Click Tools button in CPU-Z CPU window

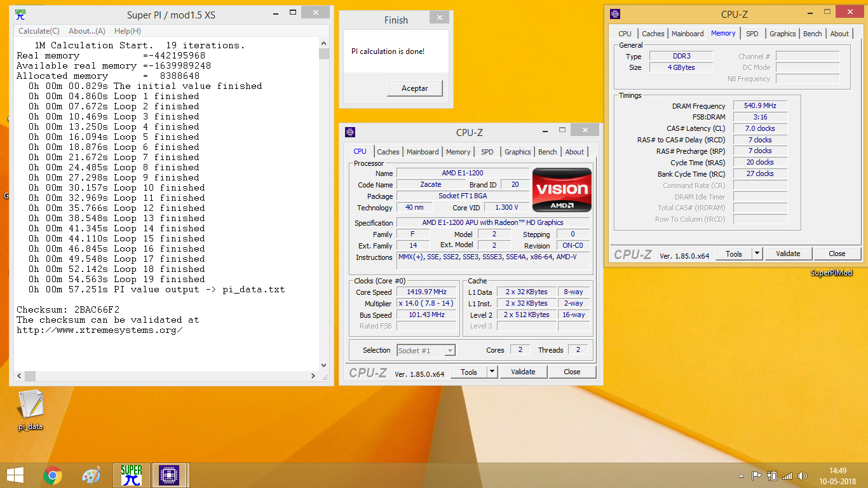pos(469,372)
